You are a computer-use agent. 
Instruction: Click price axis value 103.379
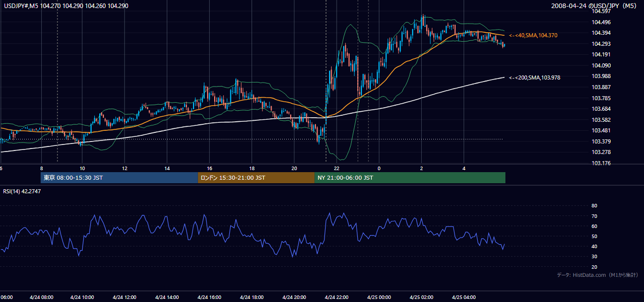tap(602, 141)
